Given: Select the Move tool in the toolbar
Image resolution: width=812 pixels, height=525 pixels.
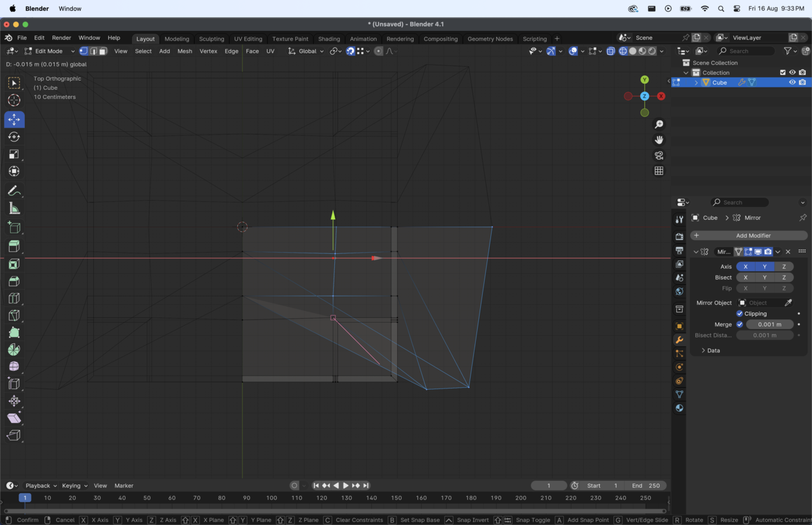Looking at the screenshot, I should point(14,119).
